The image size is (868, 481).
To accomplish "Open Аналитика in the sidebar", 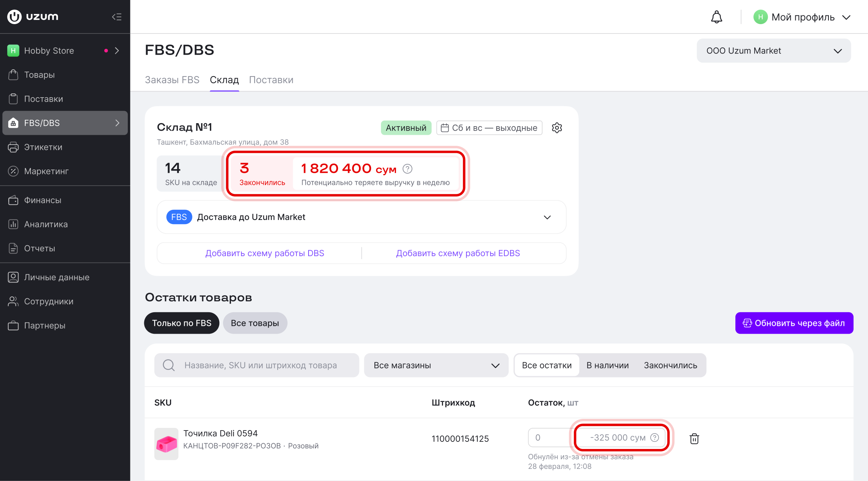I will [65, 224].
